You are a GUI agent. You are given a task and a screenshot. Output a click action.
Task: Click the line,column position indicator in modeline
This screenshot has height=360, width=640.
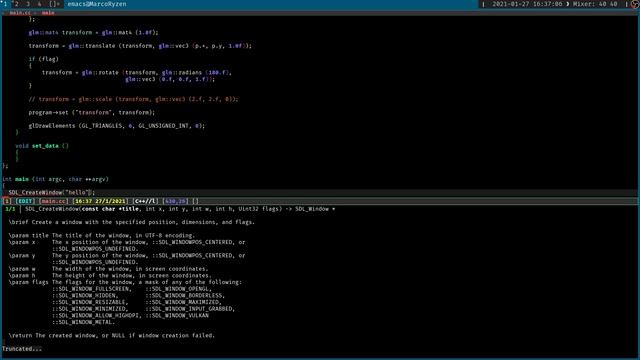176,201
